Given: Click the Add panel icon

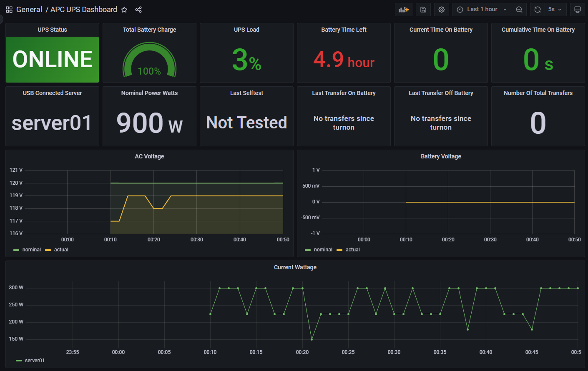Looking at the screenshot, I should click(x=403, y=10).
